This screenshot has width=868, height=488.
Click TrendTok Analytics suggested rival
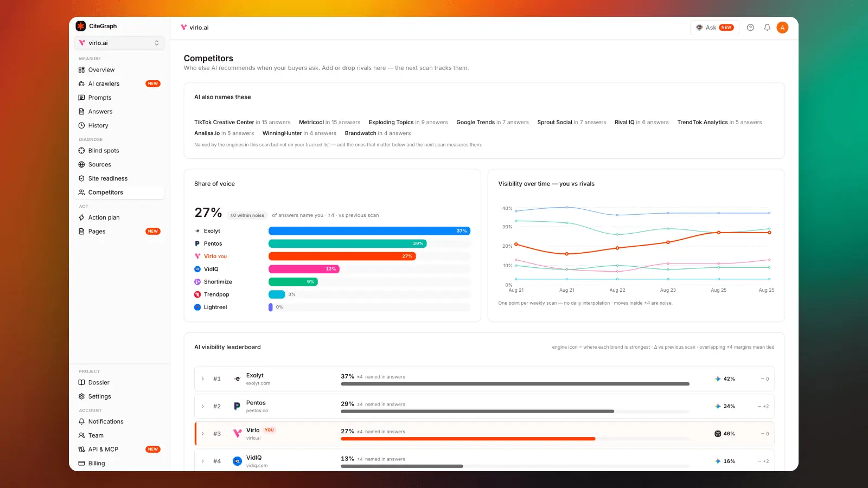pos(720,123)
